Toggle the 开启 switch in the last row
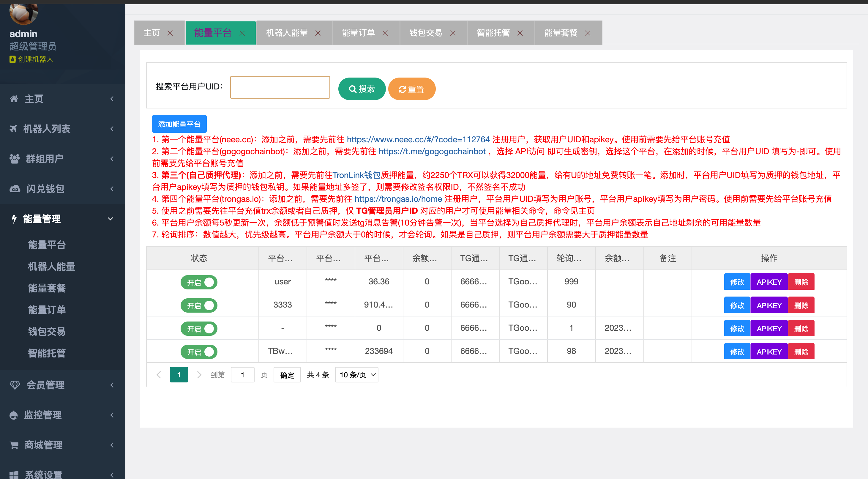Image resolution: width=868 pixels, height=479 pixels. [x=199, y=352]
